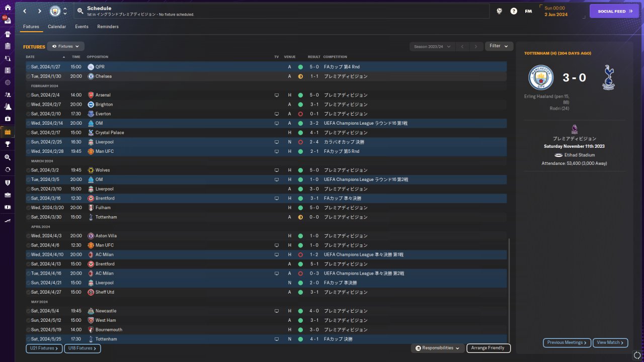Open the Inbox with the 160 badge
The height and width of the screenshot is (362, 644).
[x=8, y=21]
